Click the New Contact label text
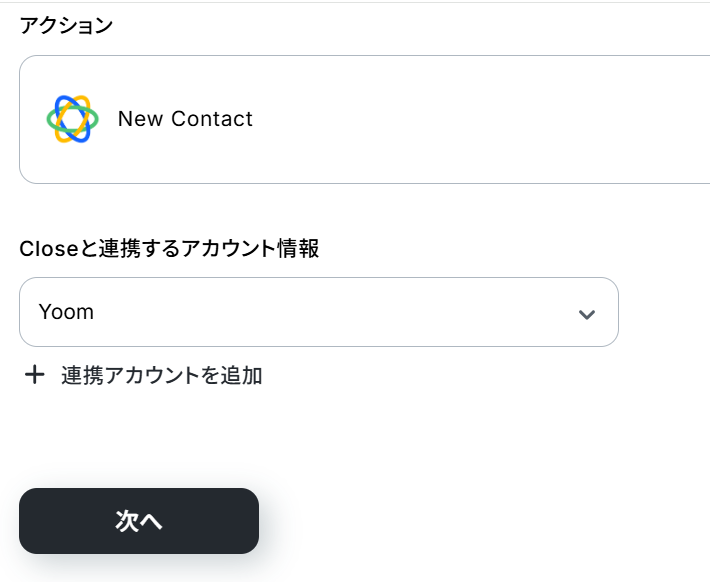Image resolution: width=710 pixels, height=582 pixels. [x=185, y=119]
